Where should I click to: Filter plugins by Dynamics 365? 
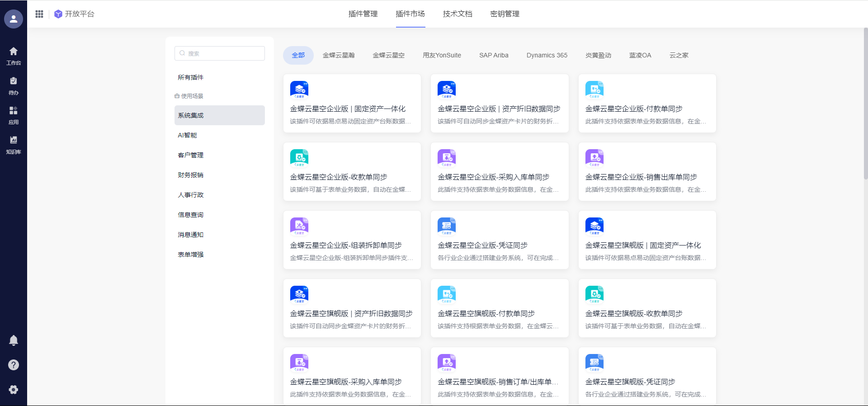pos(547,55)
